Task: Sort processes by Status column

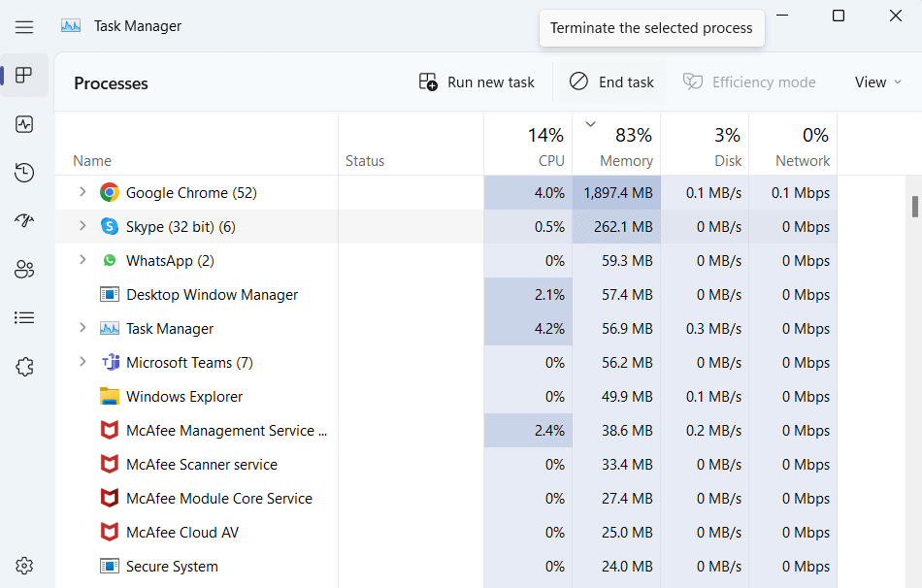Action: click(x=412, y=144)
